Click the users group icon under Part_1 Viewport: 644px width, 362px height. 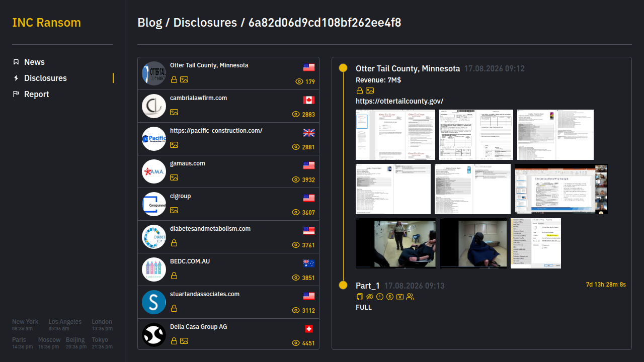point(410,297)
